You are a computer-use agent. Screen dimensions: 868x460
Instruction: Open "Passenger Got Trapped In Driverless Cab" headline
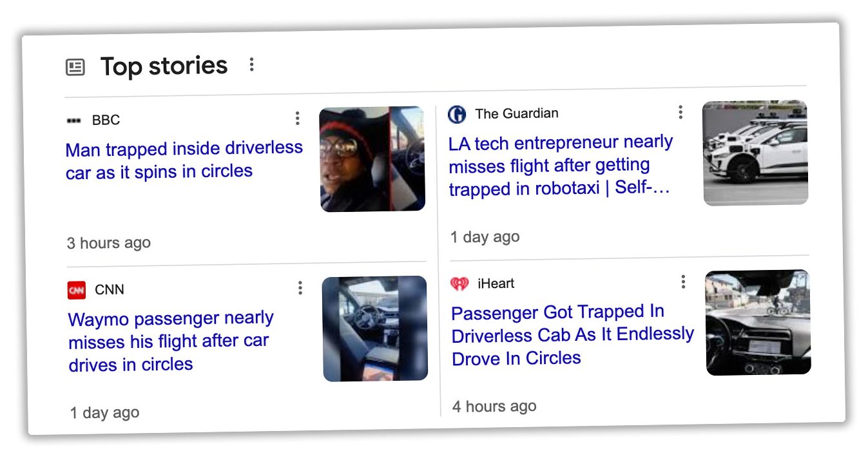573,335
